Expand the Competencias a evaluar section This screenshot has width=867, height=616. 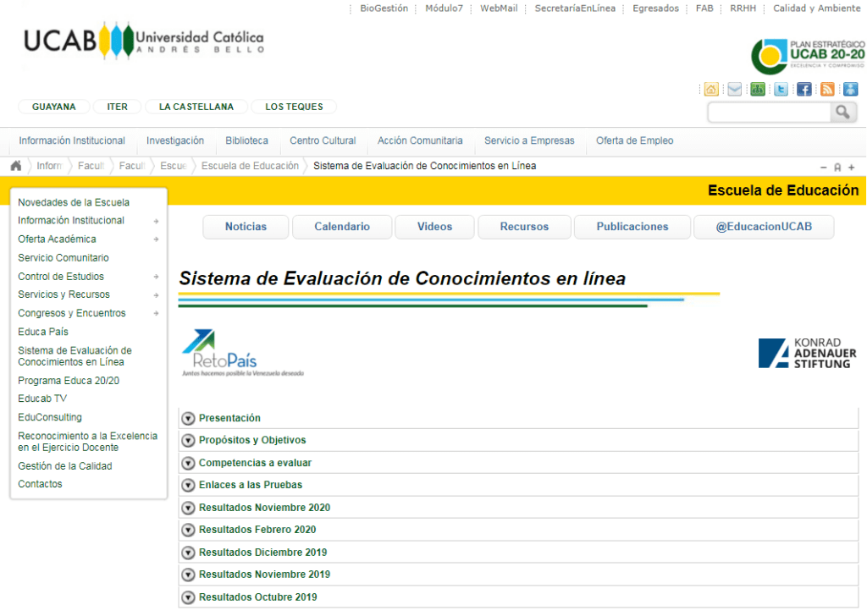point(189,463)
